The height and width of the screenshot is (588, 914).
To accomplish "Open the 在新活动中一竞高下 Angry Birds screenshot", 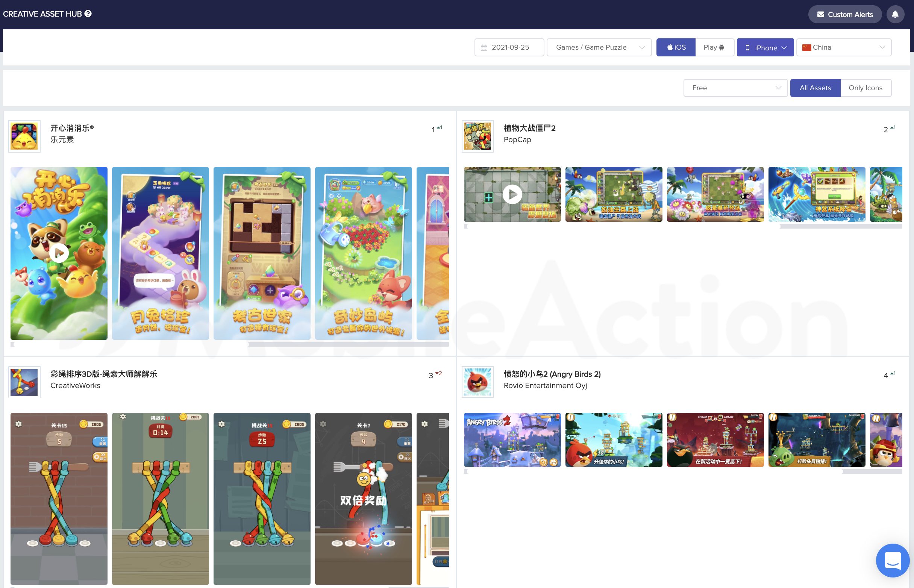I will tap(715, 440).
